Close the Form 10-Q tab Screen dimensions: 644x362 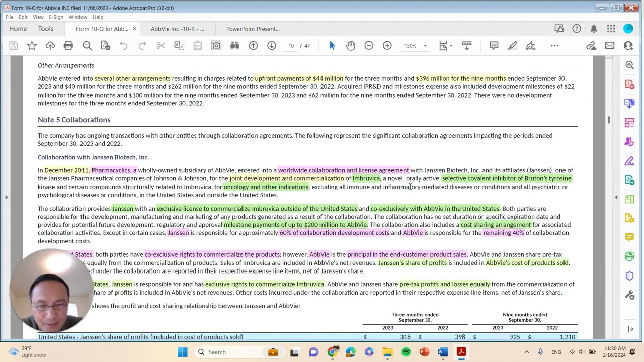(134, 29)
